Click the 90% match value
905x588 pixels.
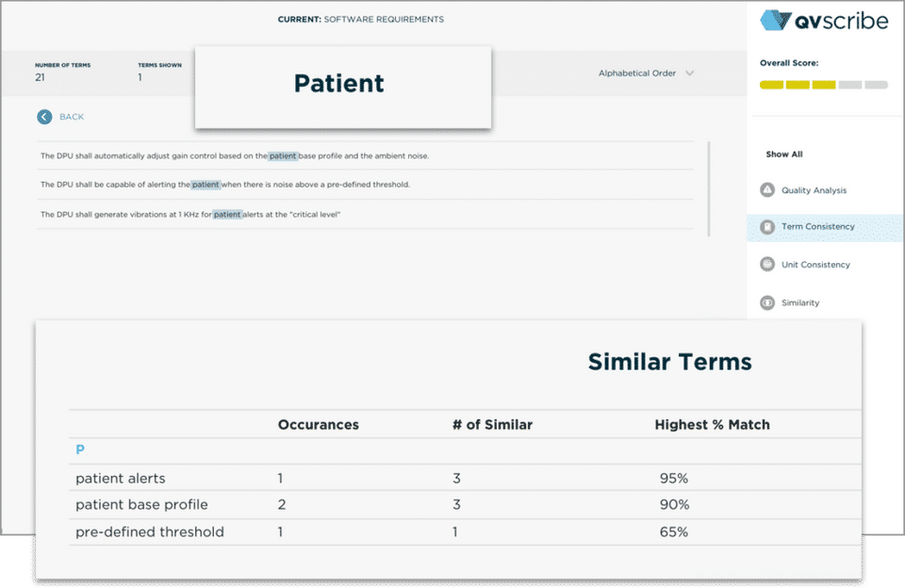[674, 505]
